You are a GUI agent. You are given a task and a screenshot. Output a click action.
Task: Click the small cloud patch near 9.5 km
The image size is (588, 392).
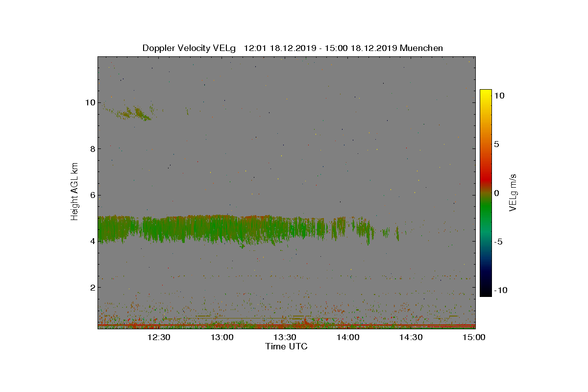click(131, 113)
